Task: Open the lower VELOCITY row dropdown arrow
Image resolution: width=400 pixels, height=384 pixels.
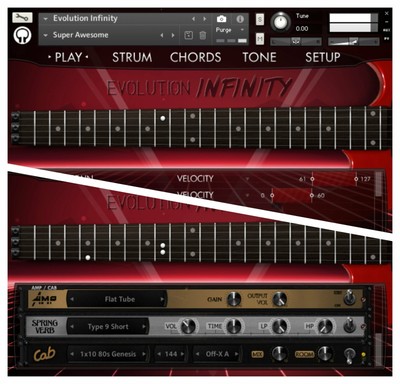Action: pyautogui.click(x=247, y=195)
